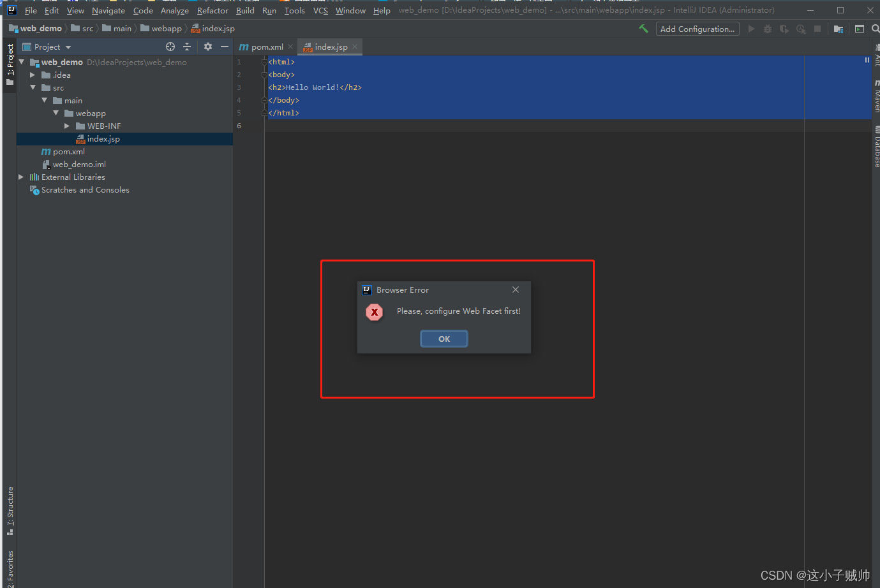Open the Database tool window tab
The image size is (880, 588).
tap(876, 147)
